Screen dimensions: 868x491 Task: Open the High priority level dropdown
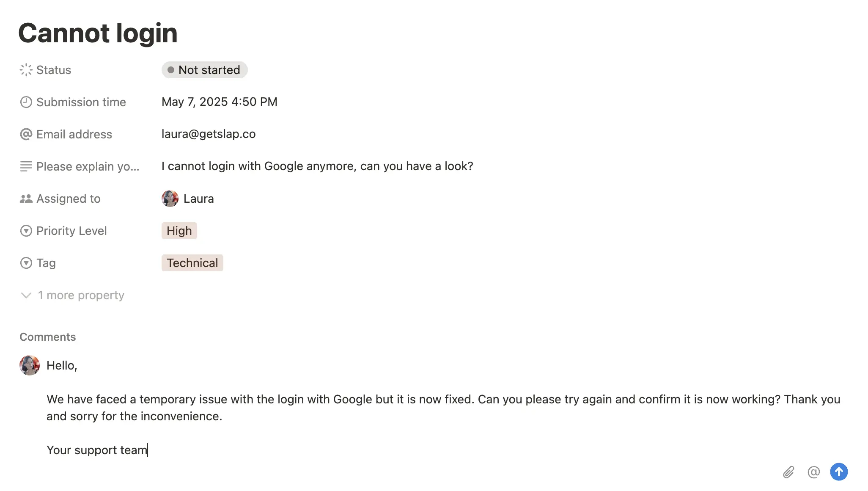(179, 231)
